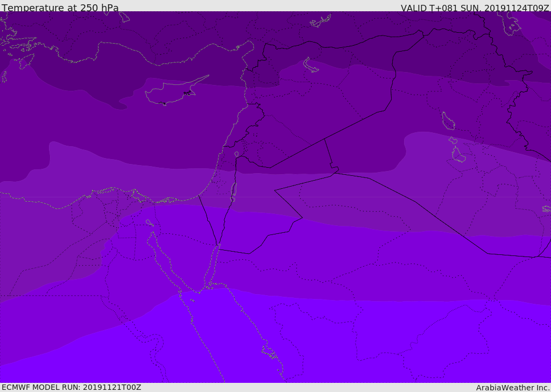Pick the brightest violet band at the bottom
Screen dimensions: 551x392
tap(323, 344)
